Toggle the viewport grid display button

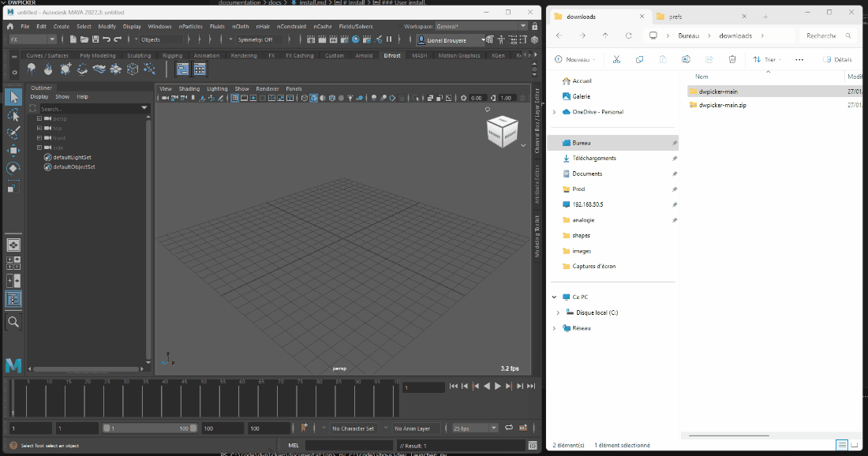tap(234, 98)
